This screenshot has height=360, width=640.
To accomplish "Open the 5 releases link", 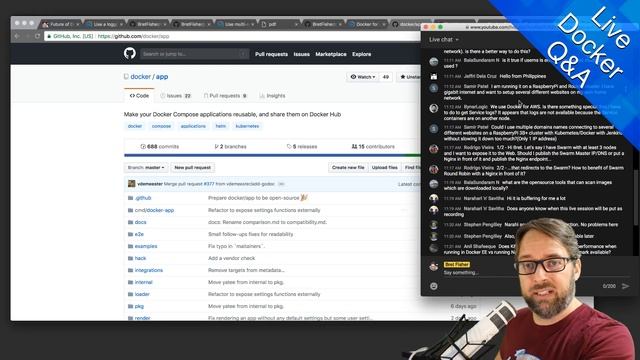I will [x=302, y=147].
